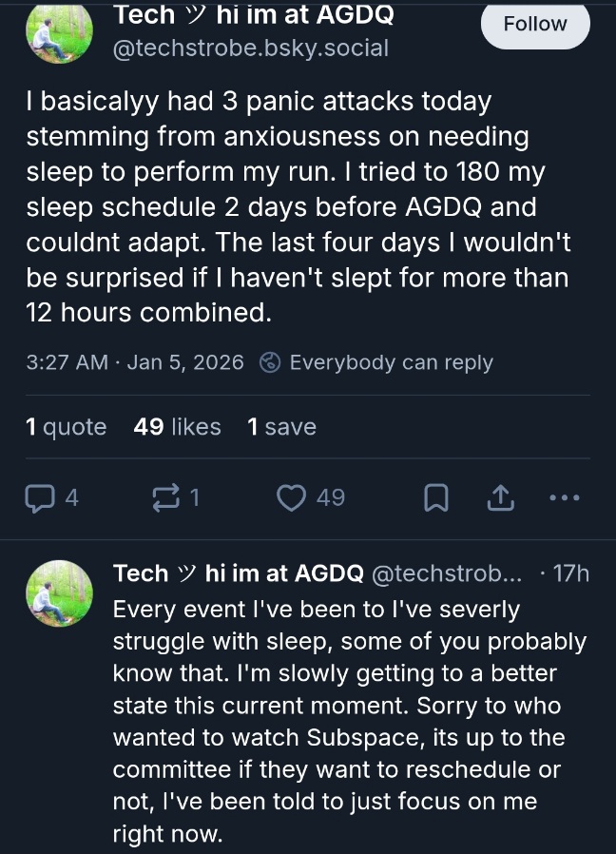The image size is (616, 854).
Task: Click the reply post's 17h timestamp
Action: click(x=571, y=573)
